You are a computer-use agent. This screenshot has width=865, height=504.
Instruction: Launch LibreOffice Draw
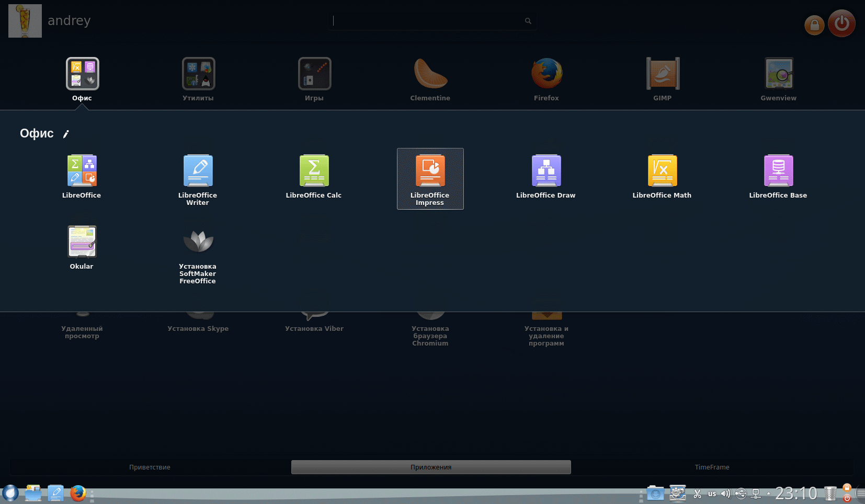547,171
